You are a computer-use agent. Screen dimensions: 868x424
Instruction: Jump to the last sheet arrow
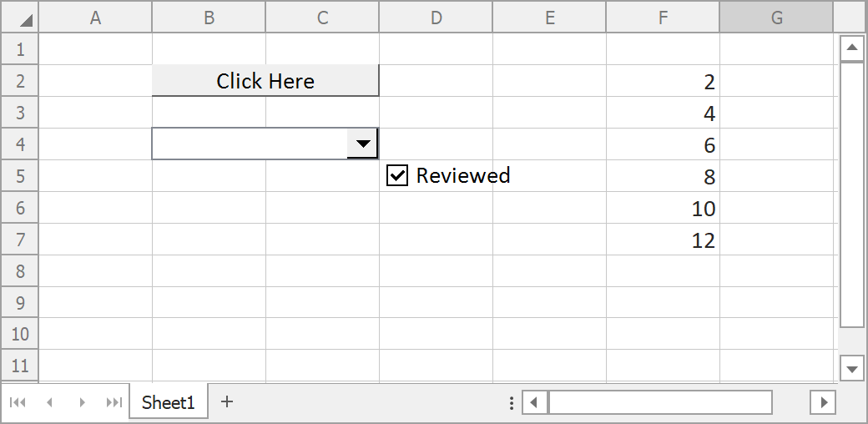click(114, 402)
